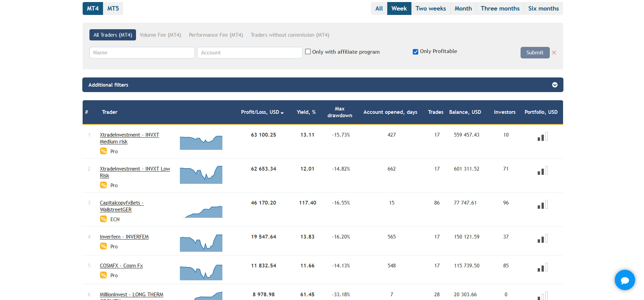The image size is (644, 300).
Task: Open COSMFX - Cosm Fx trader link
Action: click(121, 266)
